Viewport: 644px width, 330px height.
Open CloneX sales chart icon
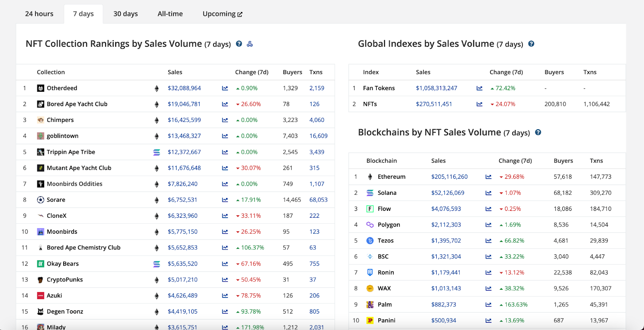(225, 216)
